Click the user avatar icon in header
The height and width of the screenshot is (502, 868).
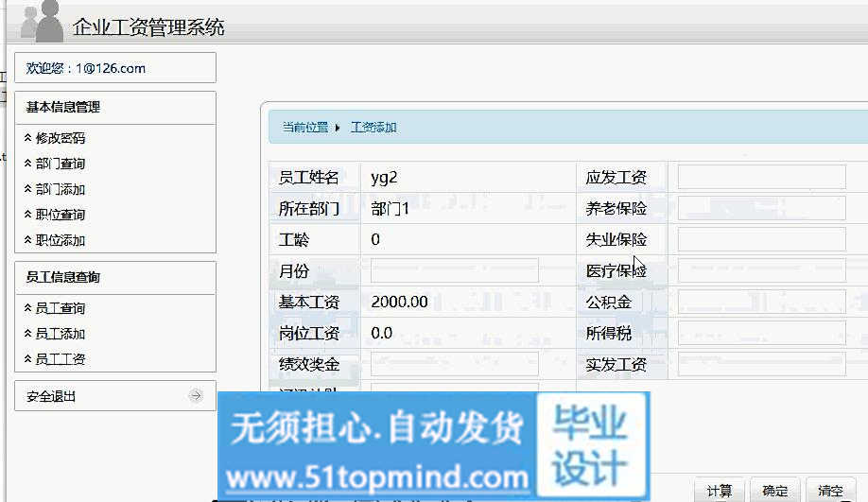pos(43,21)
